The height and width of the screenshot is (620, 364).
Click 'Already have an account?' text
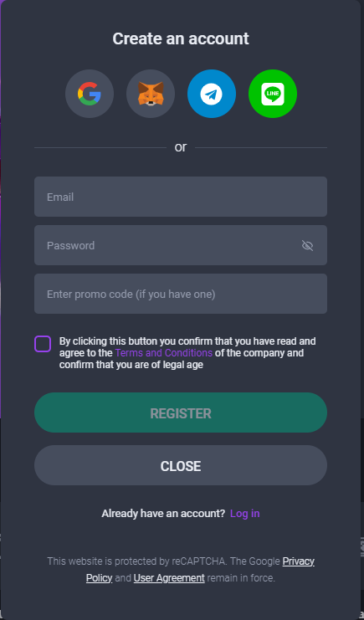(x=163, y=514)
